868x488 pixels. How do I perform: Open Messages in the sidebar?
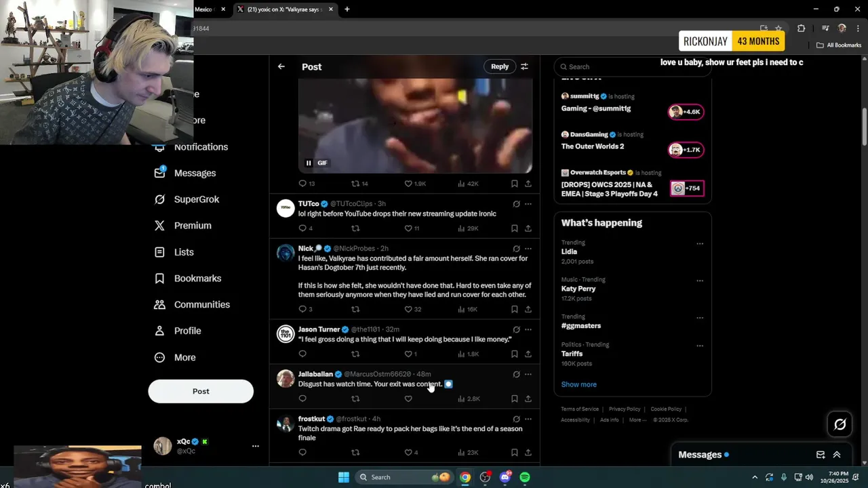click(x=185, y=173)
